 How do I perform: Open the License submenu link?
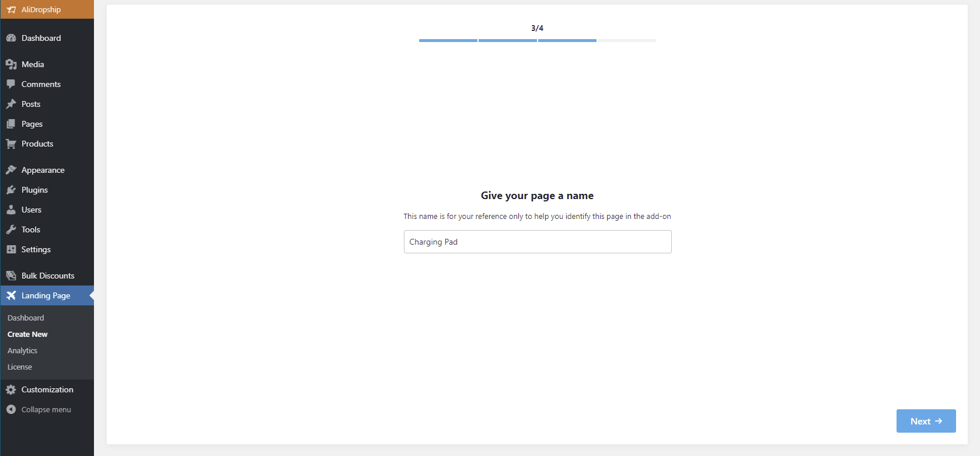(20, 367)
